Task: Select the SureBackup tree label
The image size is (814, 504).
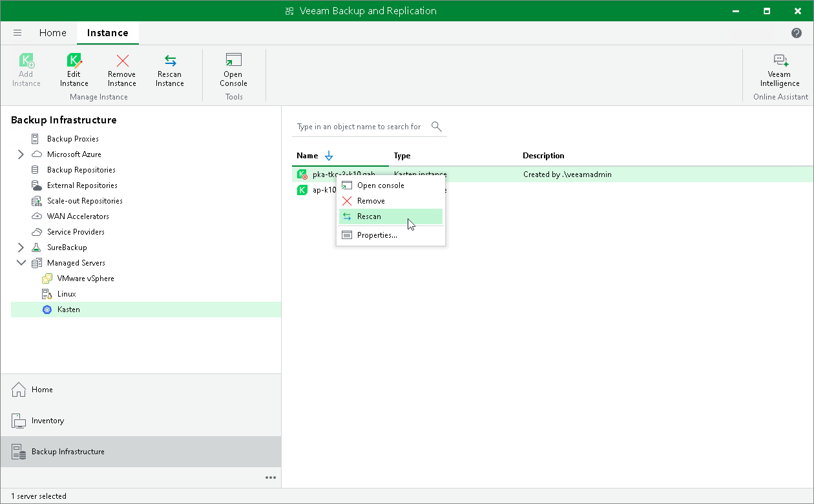Action: (67, 247)
